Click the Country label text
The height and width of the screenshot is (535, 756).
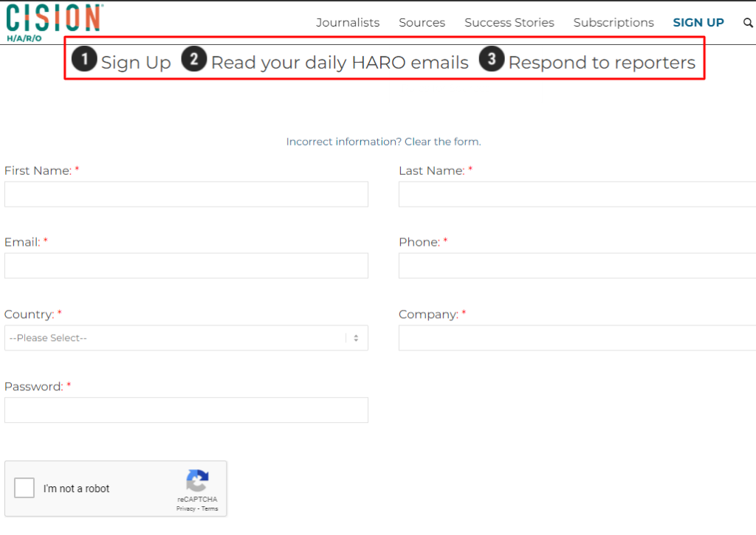click(x=29, y=314)
